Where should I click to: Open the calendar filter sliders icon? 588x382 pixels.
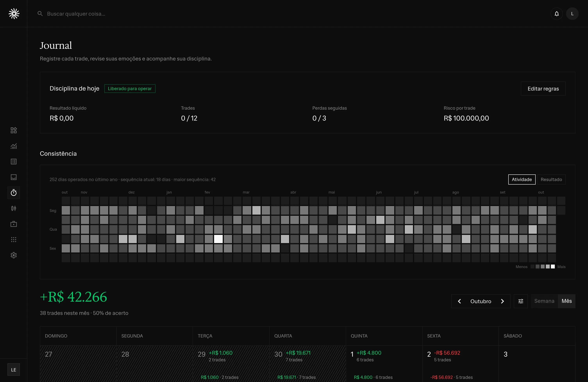coord(521,301)
